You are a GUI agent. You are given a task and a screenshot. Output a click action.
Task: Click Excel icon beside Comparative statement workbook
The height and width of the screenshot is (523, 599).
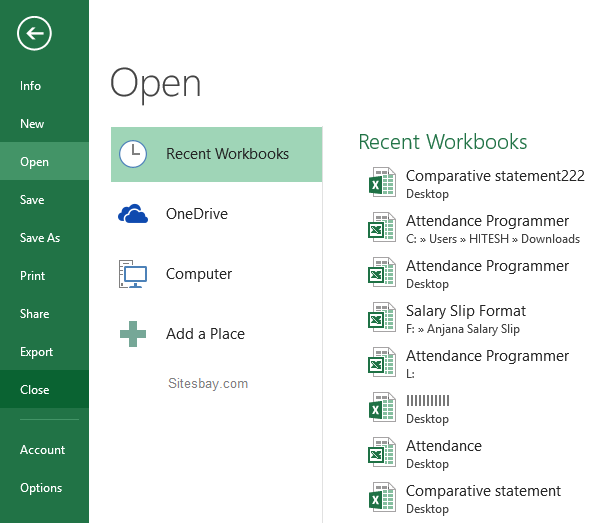382,497
